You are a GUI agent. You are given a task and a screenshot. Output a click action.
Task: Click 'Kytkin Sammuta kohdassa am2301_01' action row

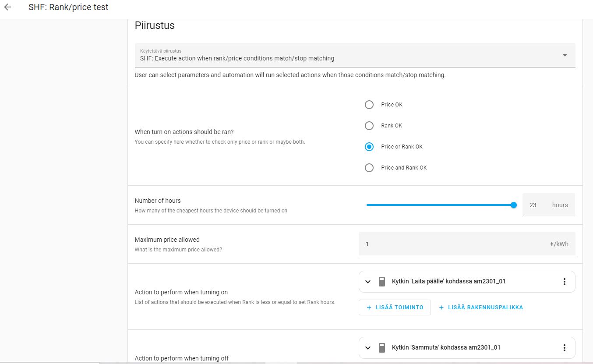click(446, 348)
